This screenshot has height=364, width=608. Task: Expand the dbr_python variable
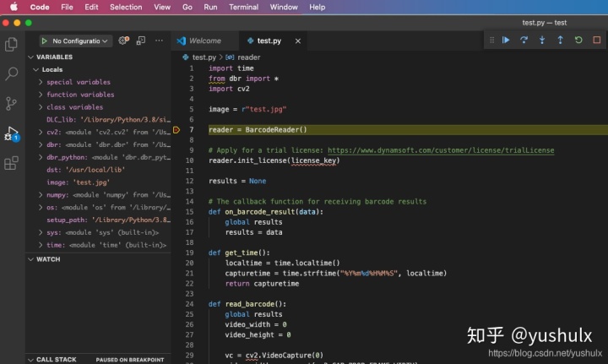(x=41, y=157)
